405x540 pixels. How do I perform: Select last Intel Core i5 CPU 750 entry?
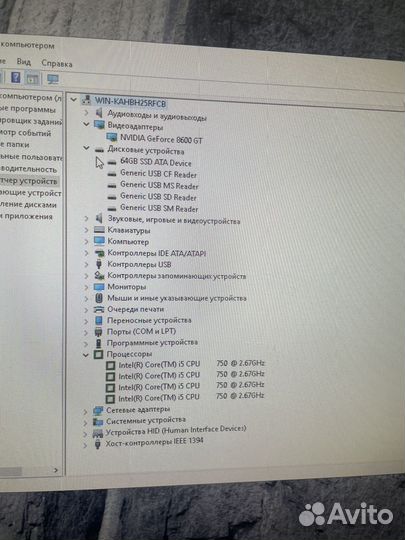pos(191,397)
